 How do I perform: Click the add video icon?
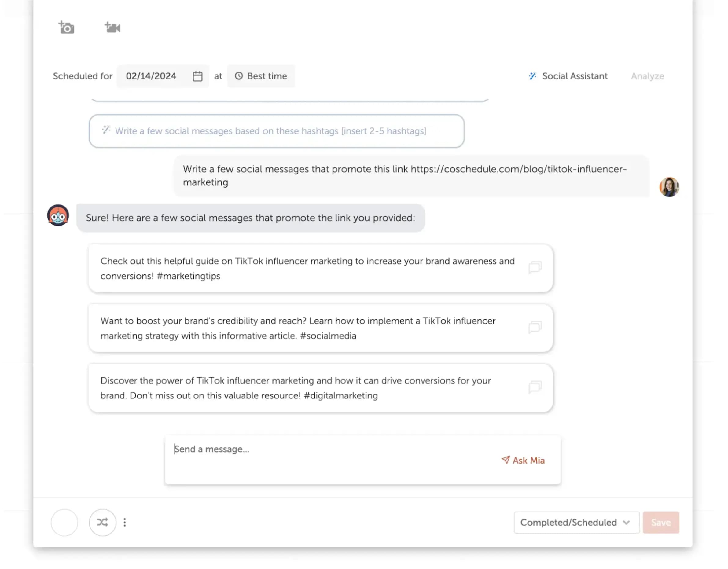pos(112,28)
